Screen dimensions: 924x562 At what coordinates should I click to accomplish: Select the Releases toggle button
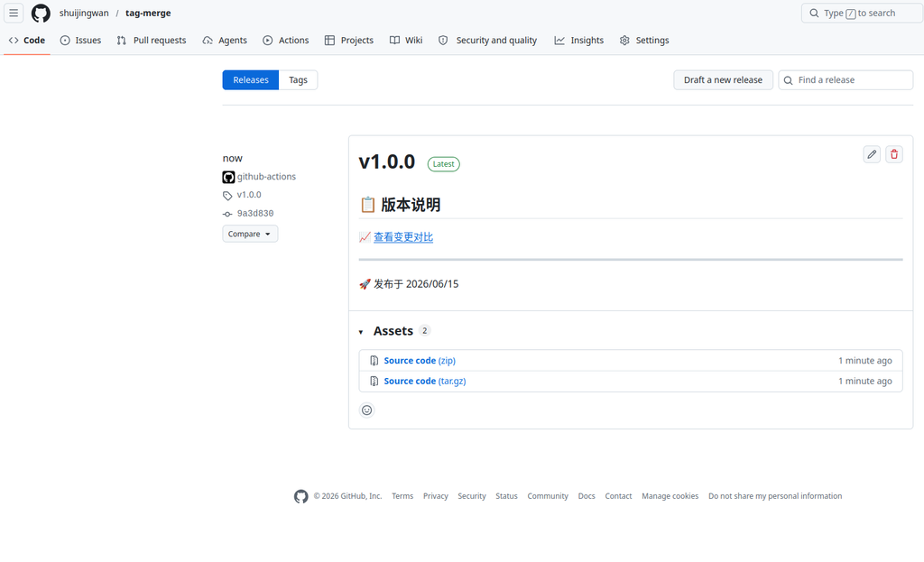tap(251, 80)
